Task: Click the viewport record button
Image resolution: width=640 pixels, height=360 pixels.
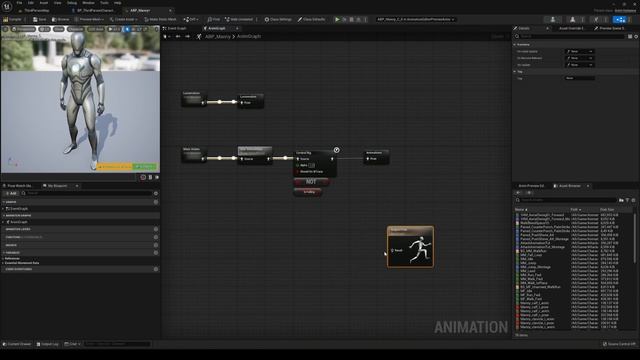Action: point(143,177)
